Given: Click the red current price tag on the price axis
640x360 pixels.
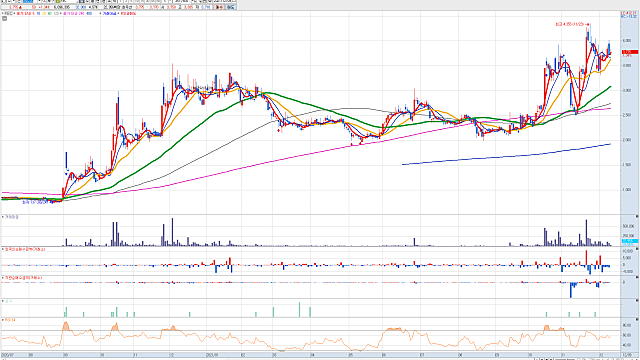Looking at the screenshot, I should point(629,52).
